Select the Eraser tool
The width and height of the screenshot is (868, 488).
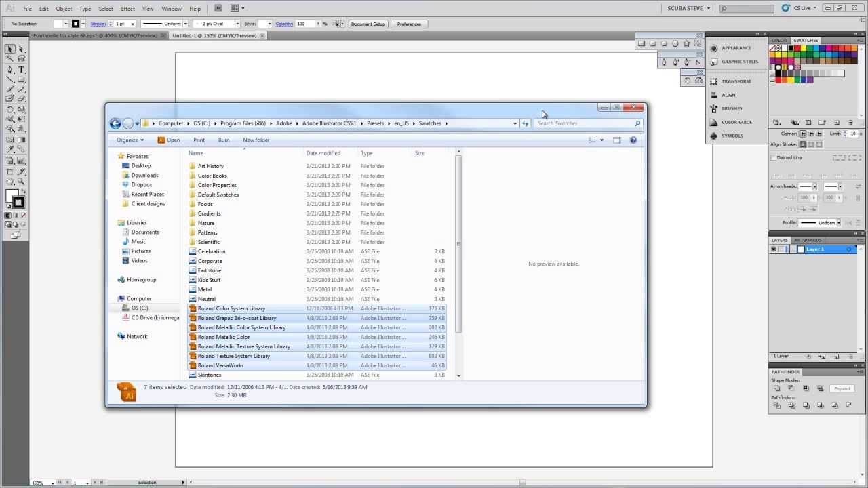21,98
